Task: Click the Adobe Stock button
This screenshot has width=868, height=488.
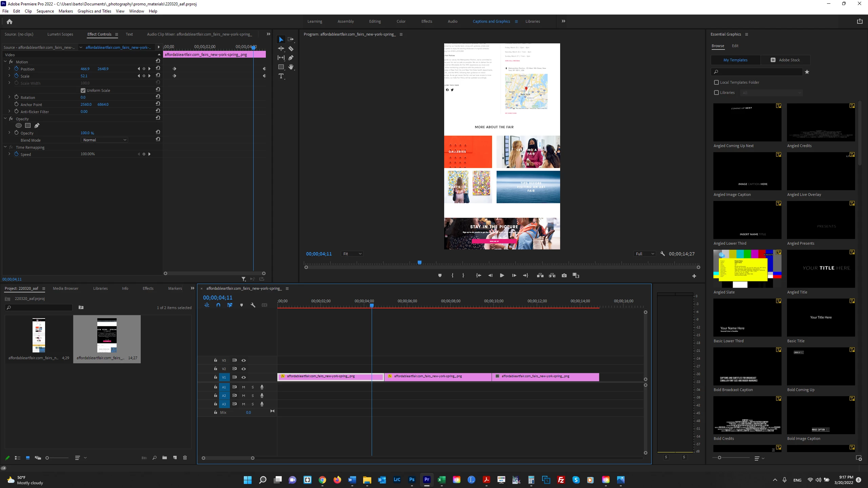Action: click(x=785, y=60)
